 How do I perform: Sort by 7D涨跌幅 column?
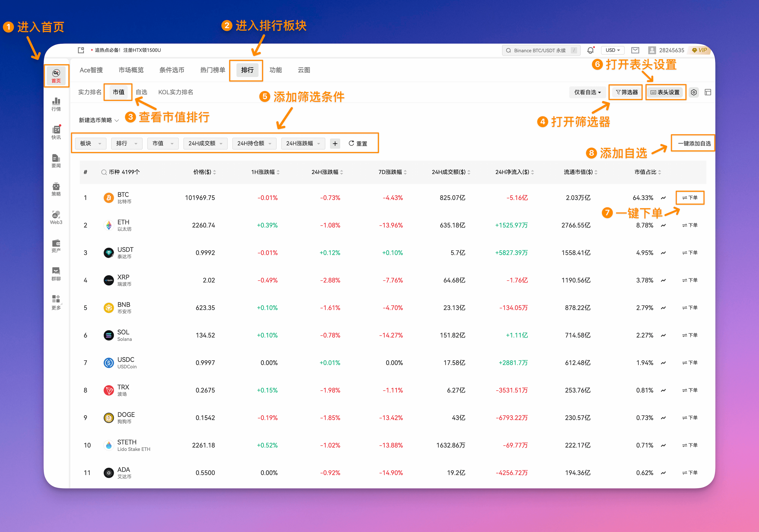tap(392, 172)
